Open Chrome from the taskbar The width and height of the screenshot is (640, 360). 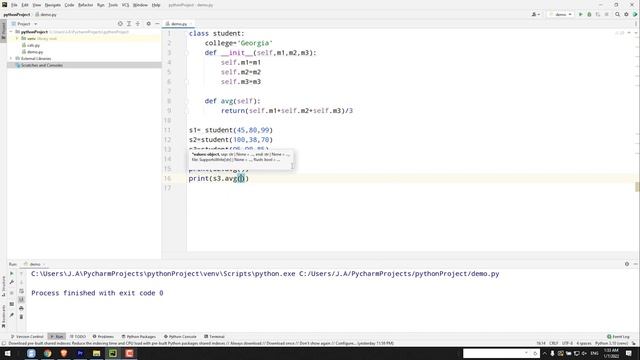(47, 353)
